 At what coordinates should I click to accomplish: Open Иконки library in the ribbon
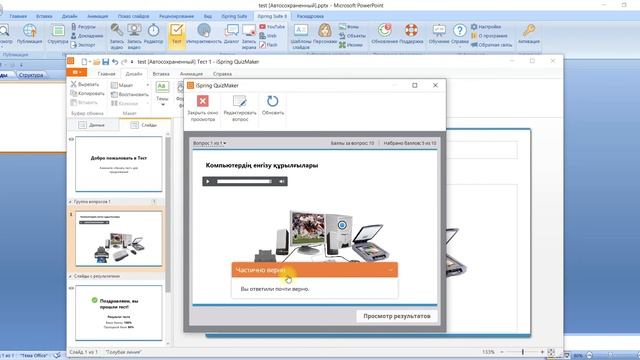coord(351,44)
